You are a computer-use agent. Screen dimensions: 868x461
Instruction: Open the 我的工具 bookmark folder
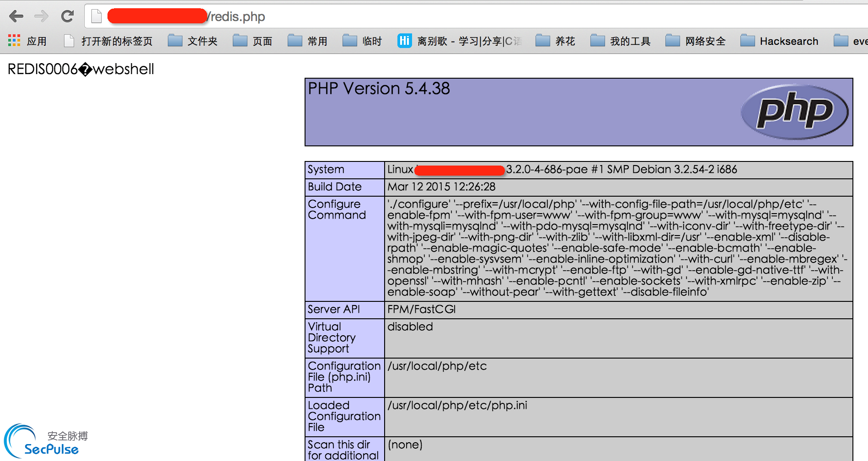(620, 41)
